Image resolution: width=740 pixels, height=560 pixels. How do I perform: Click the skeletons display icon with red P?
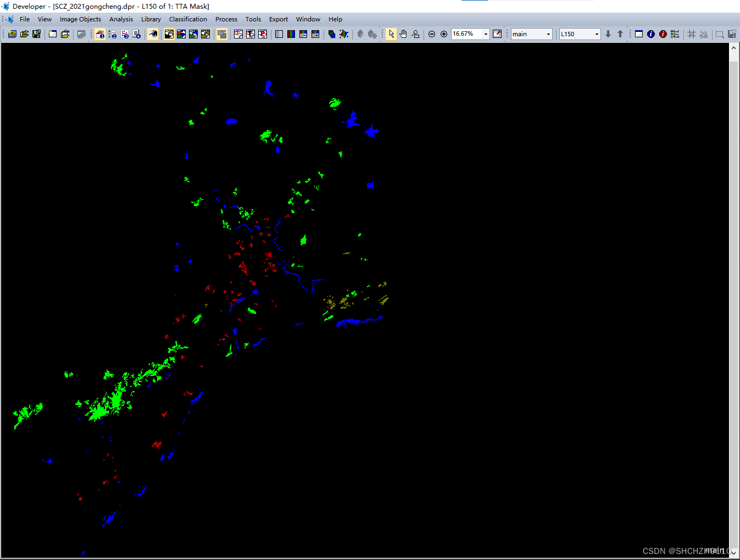(263, 34)
